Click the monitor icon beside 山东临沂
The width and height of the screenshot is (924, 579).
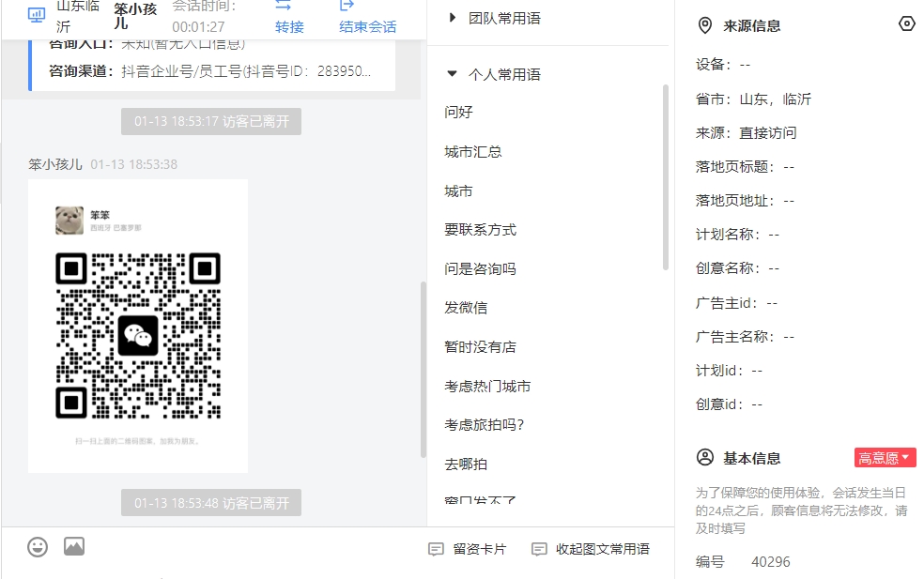[37, 15]
